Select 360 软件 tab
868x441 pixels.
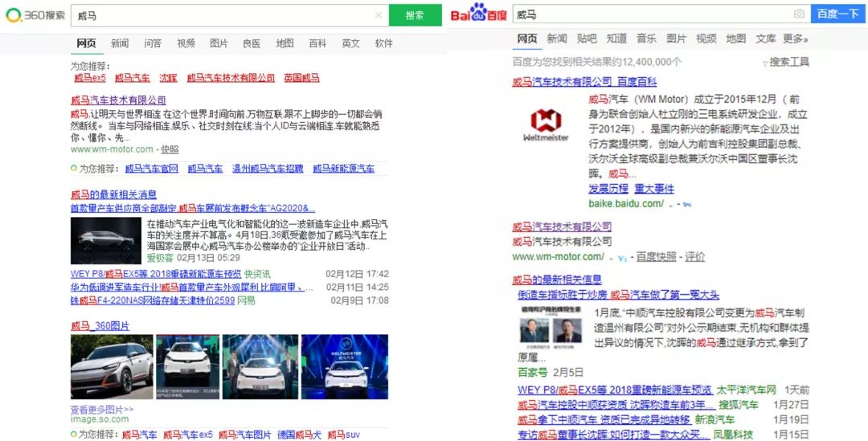(383, 43)
